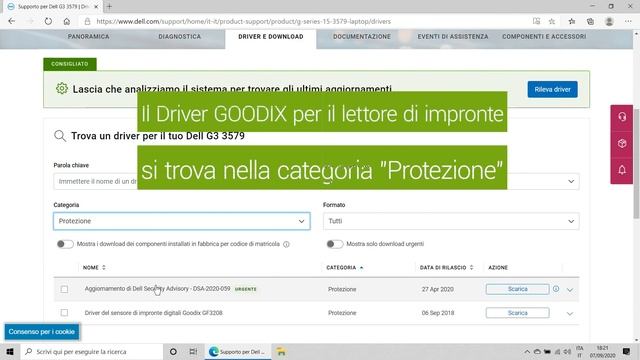This screenshot has height=360, width=640.
Task: Download the Dell Security Advisory update
Action: click(x=518, y=289)
